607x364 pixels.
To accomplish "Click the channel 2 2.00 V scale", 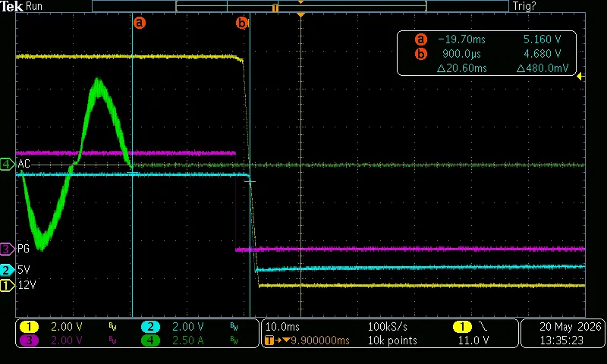I will [187, 327].
